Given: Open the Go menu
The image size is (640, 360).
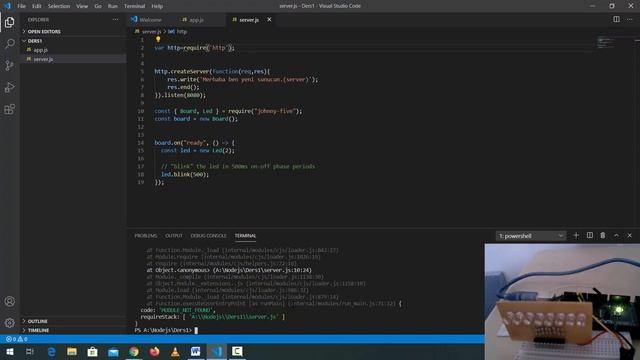Looking at the screenshot, I should [x=98, y=6].
